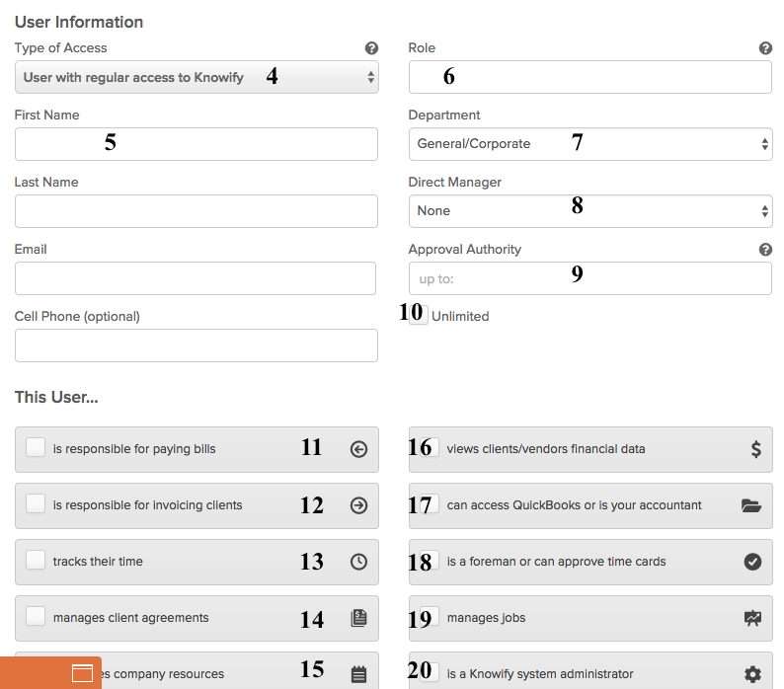Click the First Name input field
Screen dimensions: 784x689
pos(196,144)
